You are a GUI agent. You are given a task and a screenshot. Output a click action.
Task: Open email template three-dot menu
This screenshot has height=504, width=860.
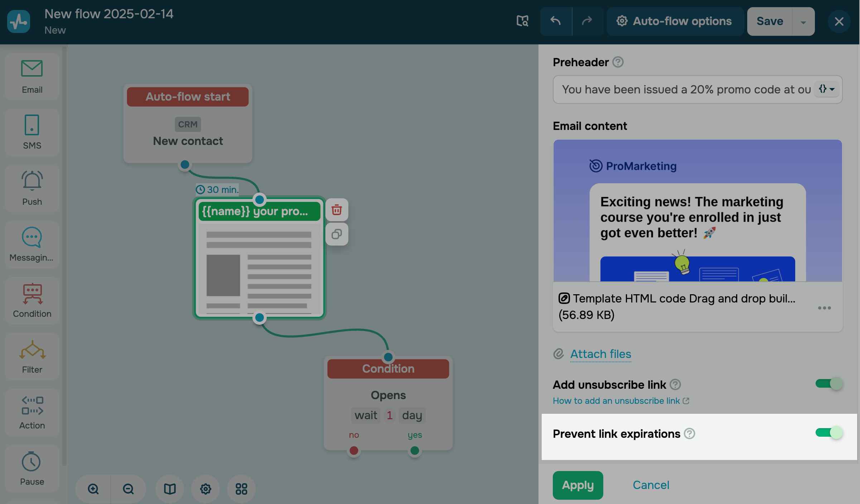coord(824,308)
